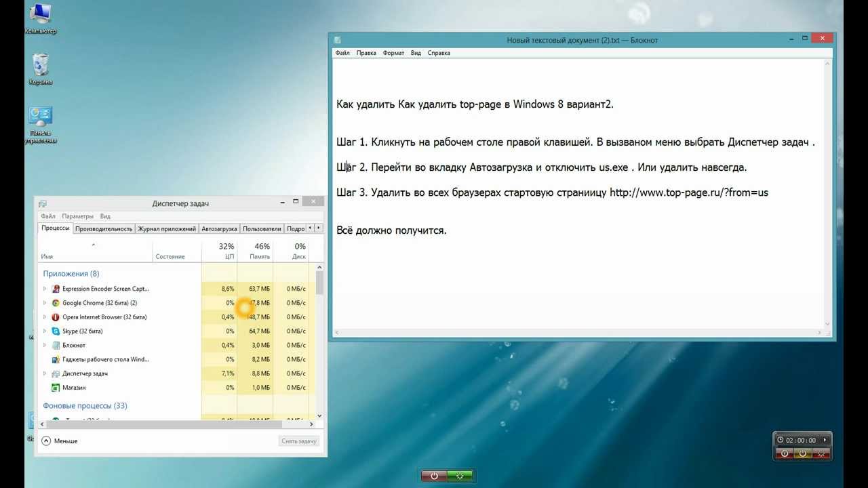Click the red shutdown button on timer gadget
This screenshot has height=488, width=868.
click(x=785, y=453)
